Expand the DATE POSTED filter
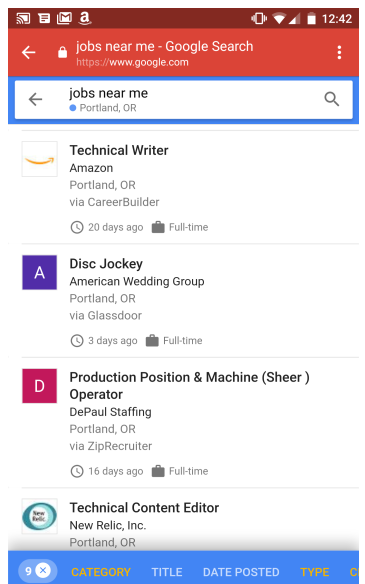This screenshot has width=365, height=584. [x=241, y=572]
